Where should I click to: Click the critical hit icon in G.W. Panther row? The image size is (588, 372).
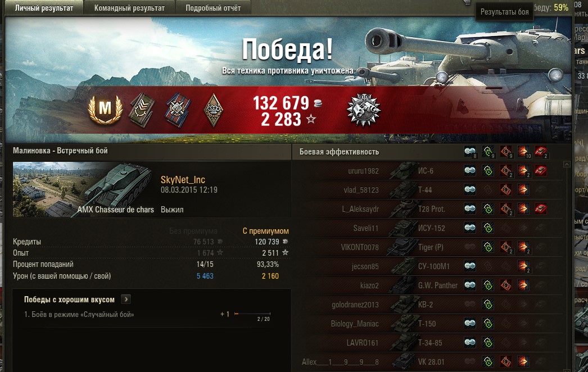tap(505, 285)
